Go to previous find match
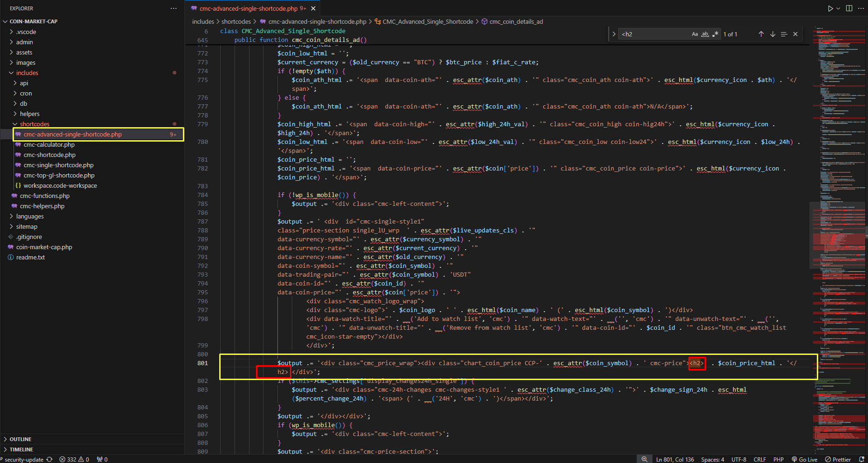 pos(761,34)
